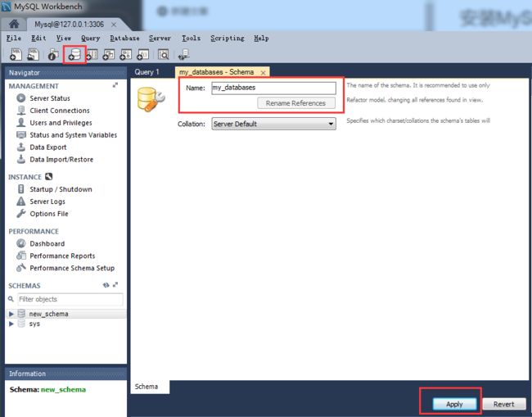The height and width of the screenshot is (417, 532).
Task: Open the View menu
Action: pos(64,38)
